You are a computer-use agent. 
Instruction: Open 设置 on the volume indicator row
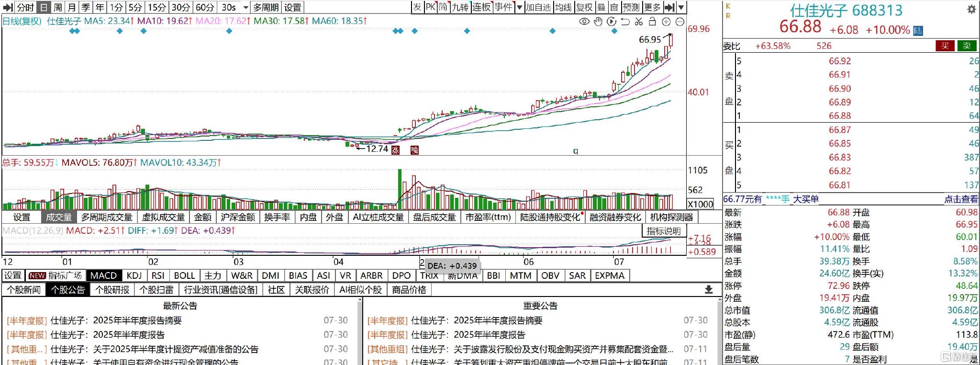click(x=22, y=217)
